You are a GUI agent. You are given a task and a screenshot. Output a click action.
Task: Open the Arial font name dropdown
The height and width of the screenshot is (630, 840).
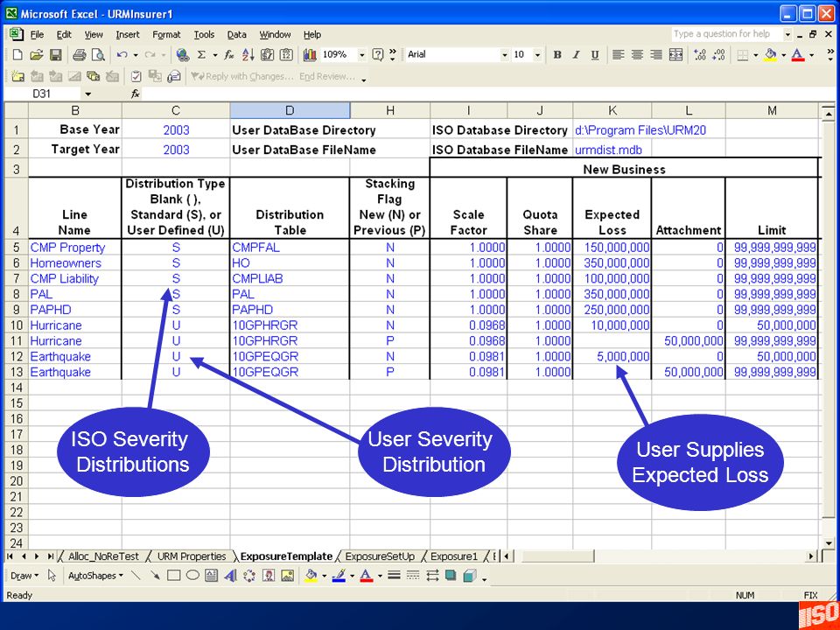(x=504, y=54)
